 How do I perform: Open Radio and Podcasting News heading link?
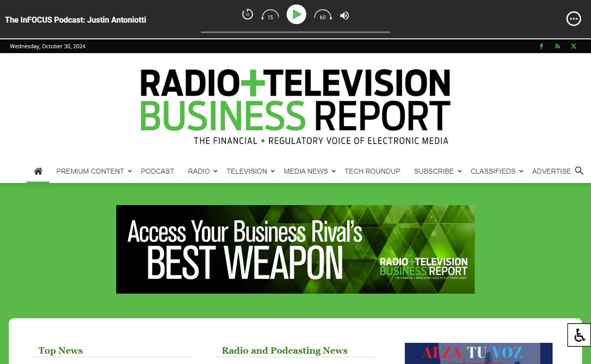click(284, 351)
